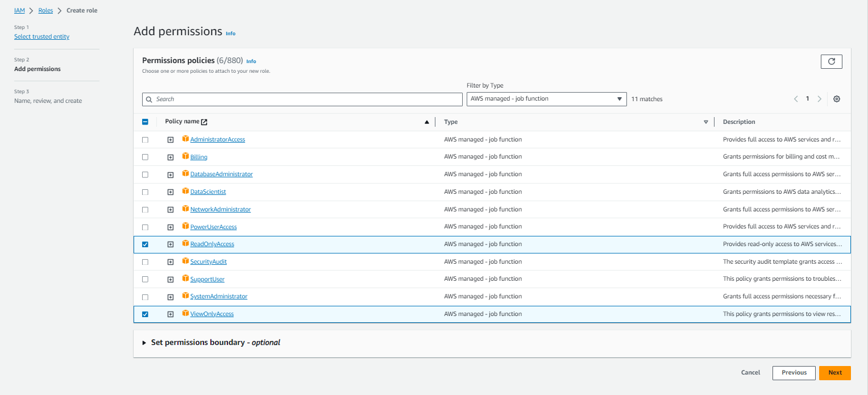
Task: Sort by Policy name ascending arrow
Action: coord(426,122)
